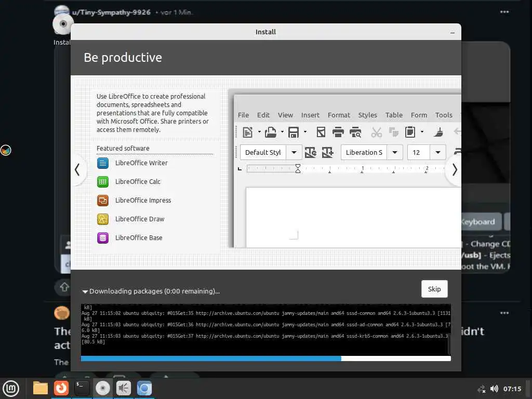Open the File menu in the preview
This screenshot has height=399, width=532.
tap(243, 115)
